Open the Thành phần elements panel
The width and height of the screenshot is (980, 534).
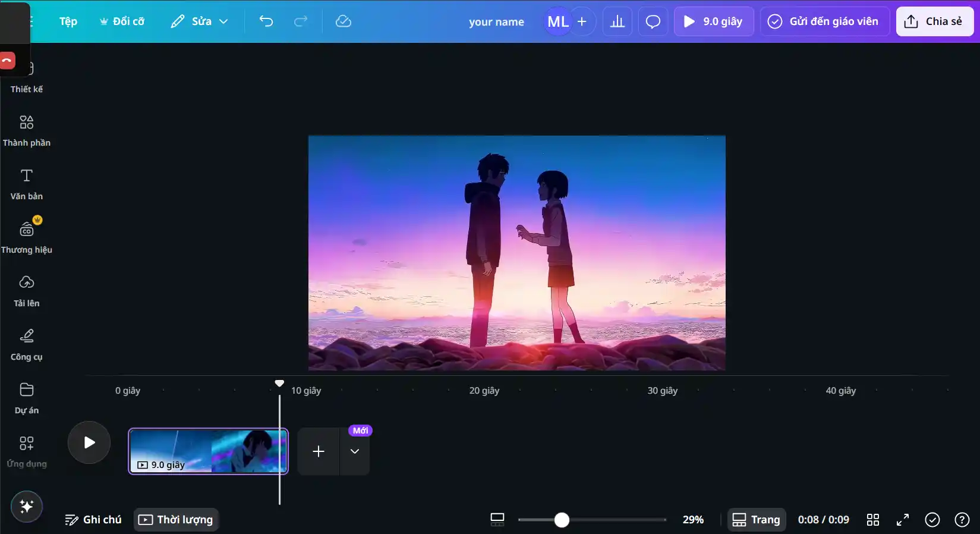click(26, 131)
